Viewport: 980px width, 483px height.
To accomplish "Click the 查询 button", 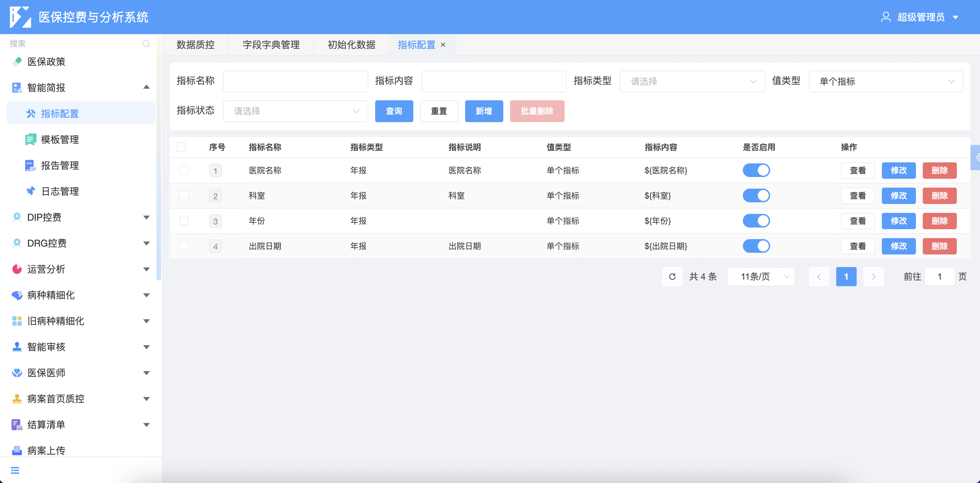I will [394, 111].
